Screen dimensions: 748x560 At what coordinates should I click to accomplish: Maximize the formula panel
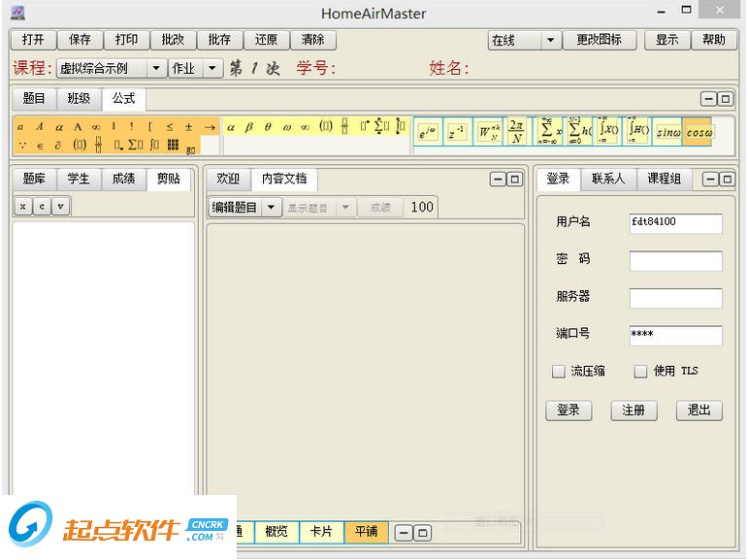coord(726,99)
